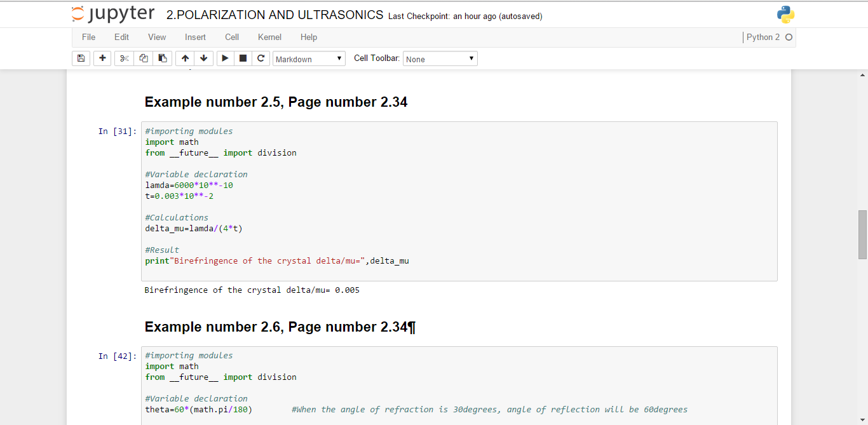Restart the kernel using the circular arrow icon

(261, 58)
